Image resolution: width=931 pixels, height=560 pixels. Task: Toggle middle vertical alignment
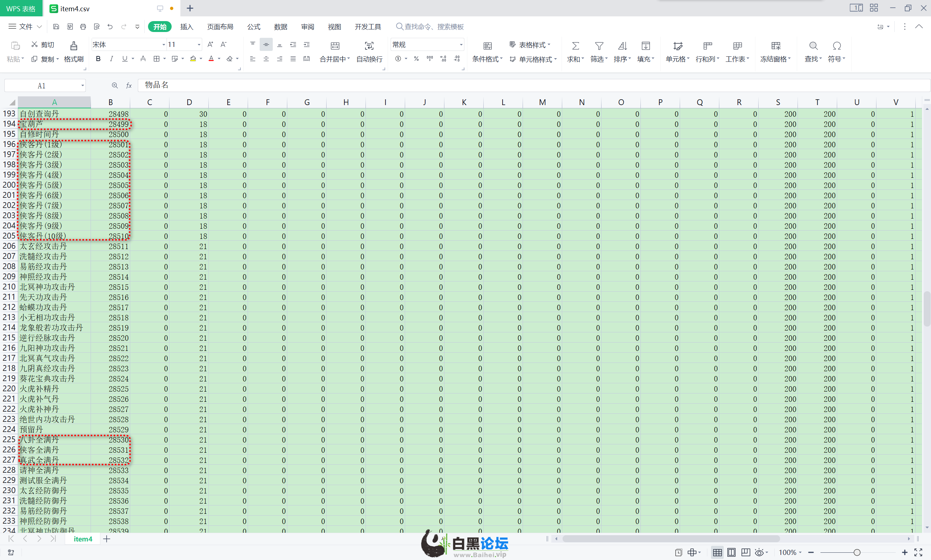266,44
